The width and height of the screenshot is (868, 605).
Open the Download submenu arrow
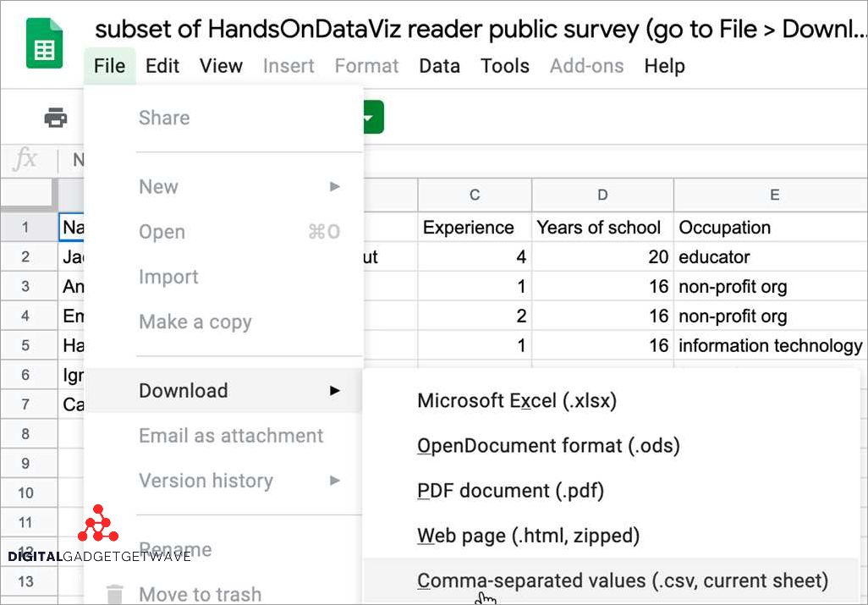click(333, 391)
